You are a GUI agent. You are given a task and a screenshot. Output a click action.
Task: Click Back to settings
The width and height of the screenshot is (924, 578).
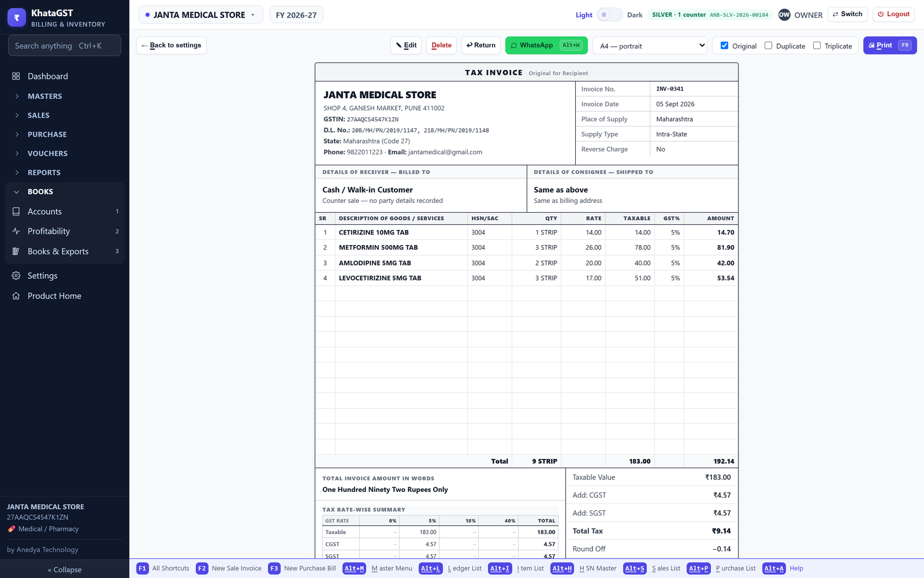pyautogui.click(x=171, y=45)
